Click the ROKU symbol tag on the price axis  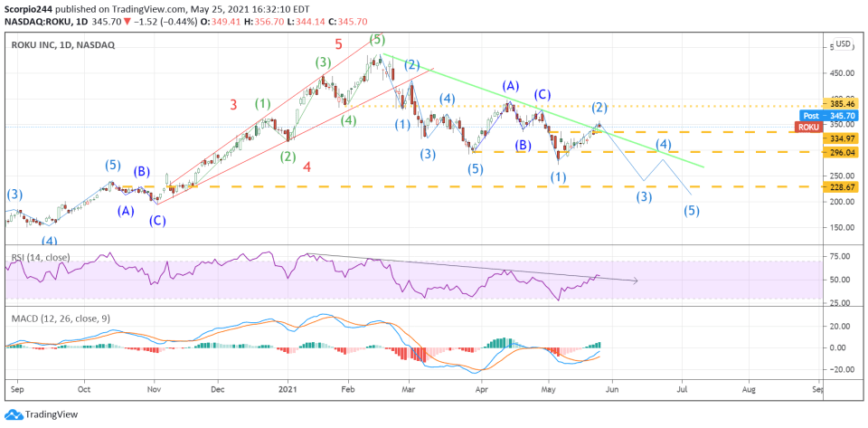pos(808,128)
